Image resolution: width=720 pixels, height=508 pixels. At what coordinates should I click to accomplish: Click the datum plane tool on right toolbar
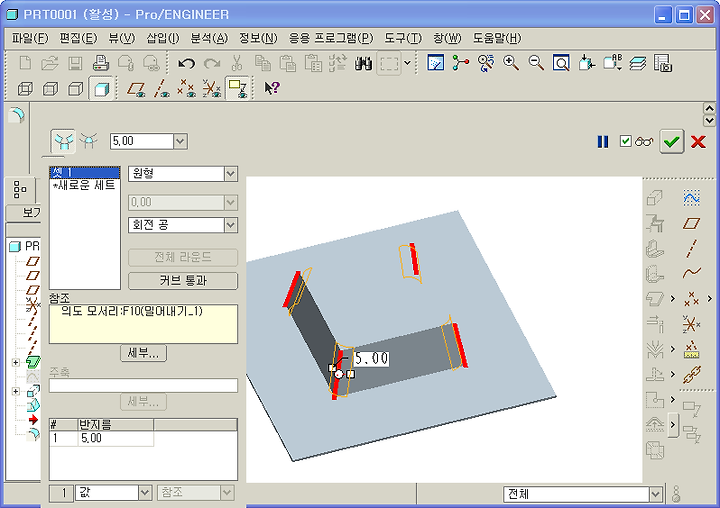[x=691, y=224]
